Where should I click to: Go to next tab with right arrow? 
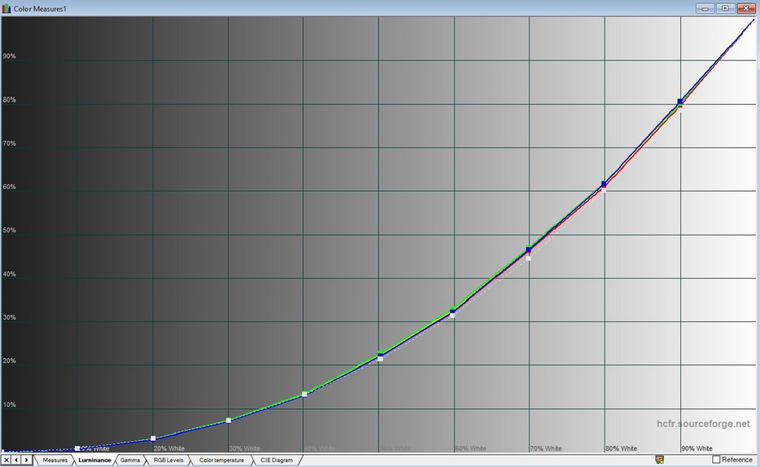[27, 460]
